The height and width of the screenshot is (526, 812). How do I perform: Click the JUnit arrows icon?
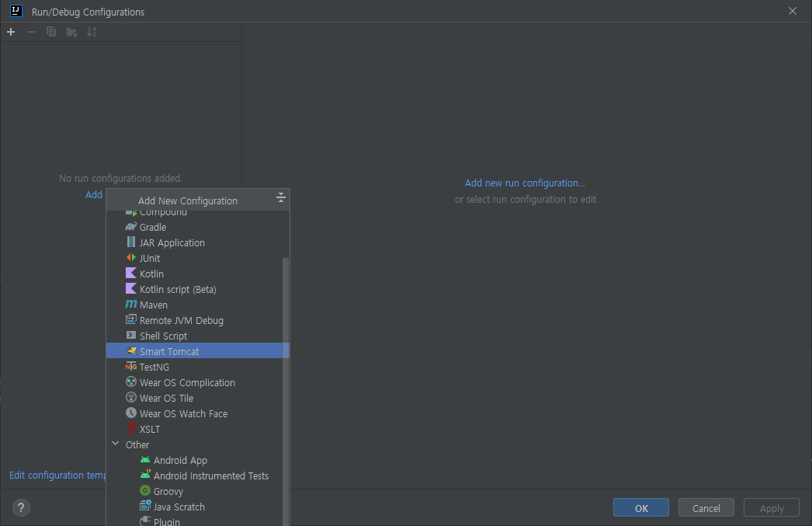point(131,257)
